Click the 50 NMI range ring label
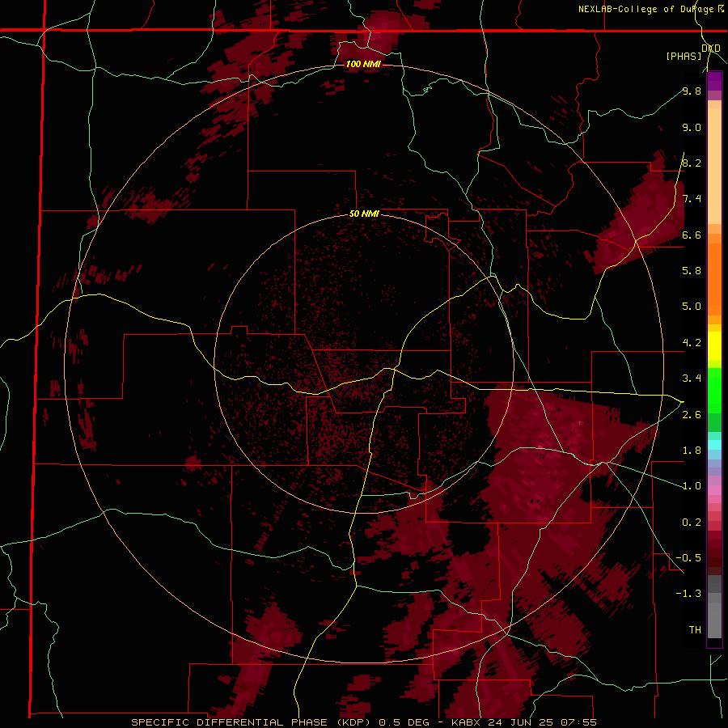 point(364,214)
